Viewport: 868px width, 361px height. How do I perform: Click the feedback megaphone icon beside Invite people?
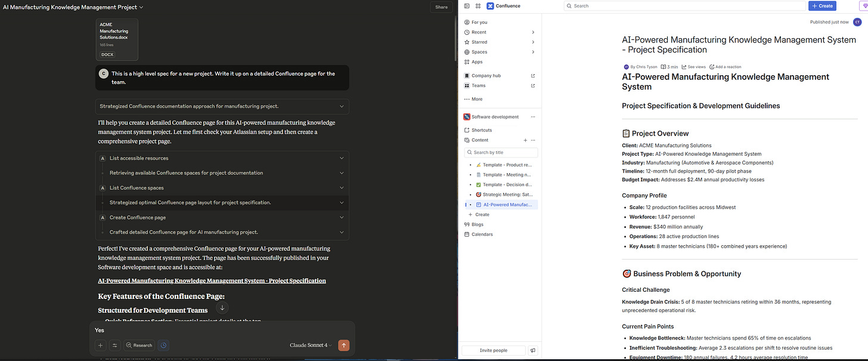tap(533, 350)
